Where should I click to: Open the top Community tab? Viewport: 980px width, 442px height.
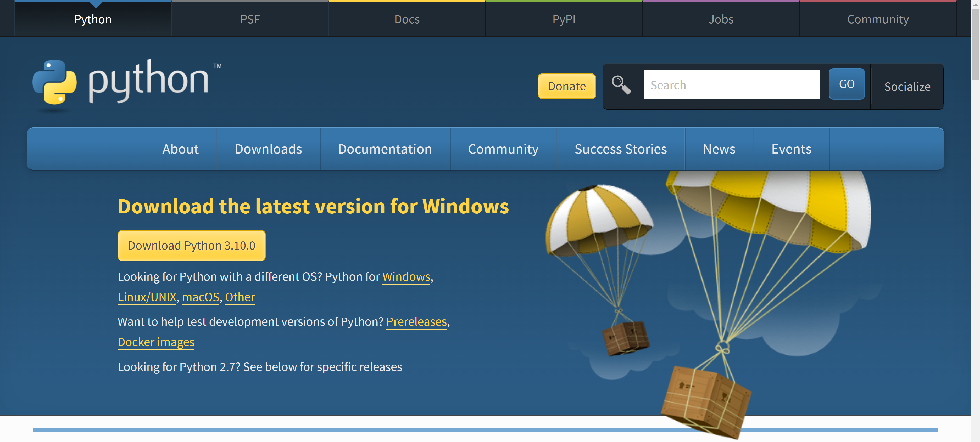tap(878, 19)
